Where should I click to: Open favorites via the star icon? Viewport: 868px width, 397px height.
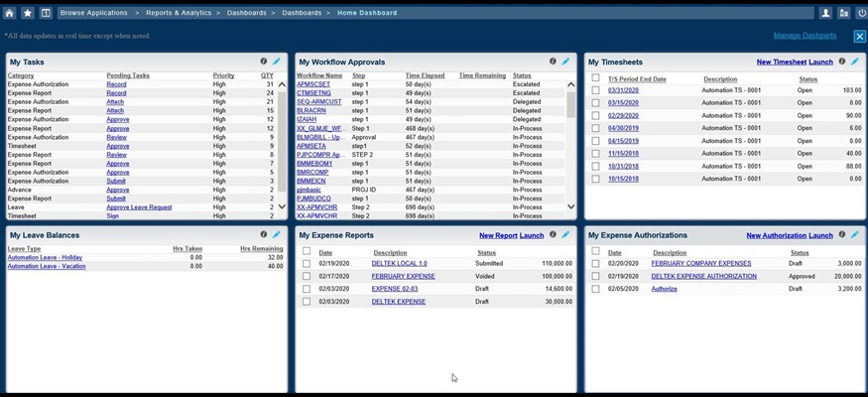[28, 13]
